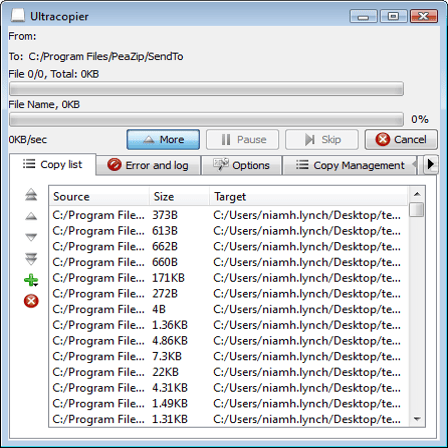448x448 pixels.
Task: Select the row with size 272B
Action: [228, 293]
